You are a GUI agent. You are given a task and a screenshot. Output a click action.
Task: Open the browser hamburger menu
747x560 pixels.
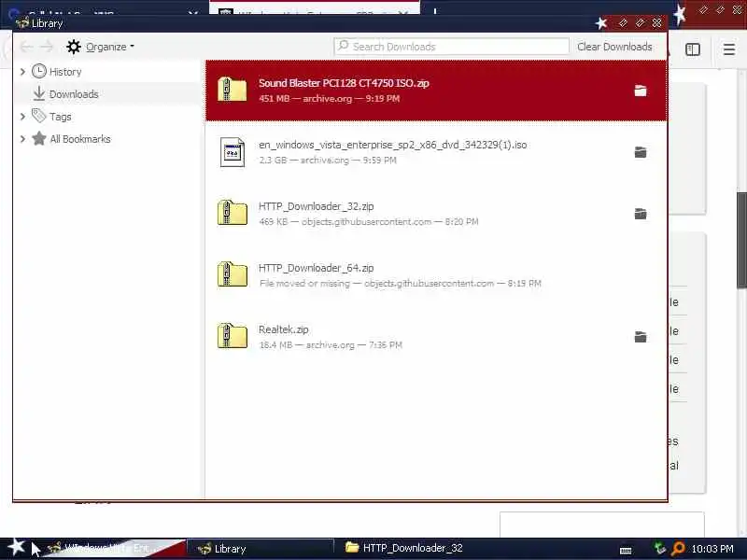tap(729, 49)
